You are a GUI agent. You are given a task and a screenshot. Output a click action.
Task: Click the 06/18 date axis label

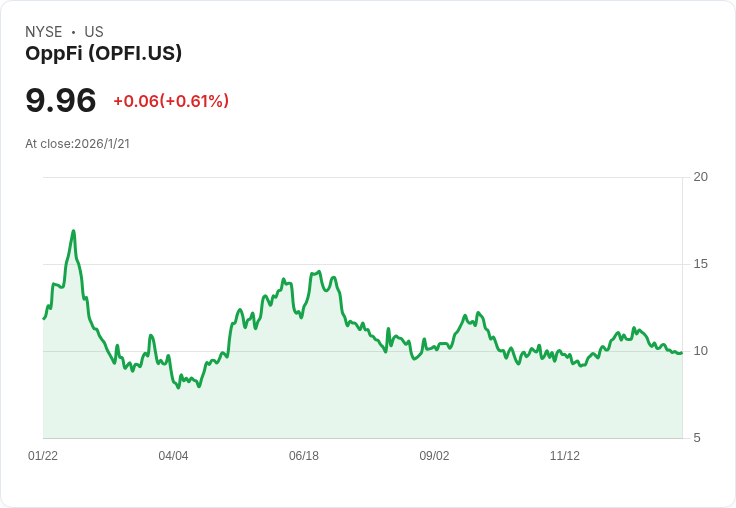[x=304, y=456]
